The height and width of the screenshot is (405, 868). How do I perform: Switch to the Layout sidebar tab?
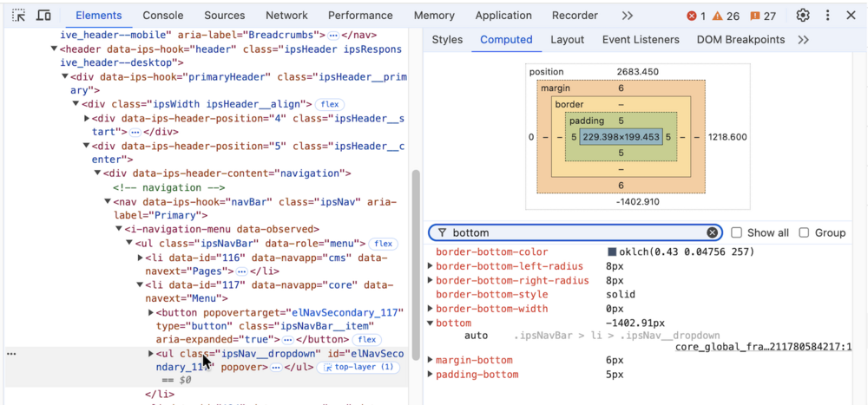click(x=567, y=40)
